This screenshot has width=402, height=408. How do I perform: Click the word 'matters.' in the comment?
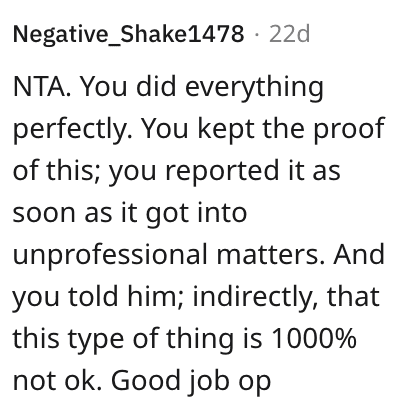tap(270, 255)
